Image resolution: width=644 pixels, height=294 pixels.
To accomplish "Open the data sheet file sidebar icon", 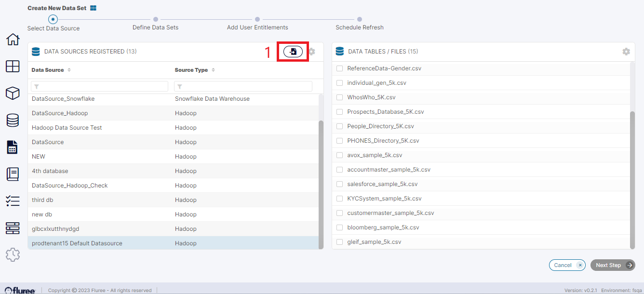I will click(x=13, y=147).
